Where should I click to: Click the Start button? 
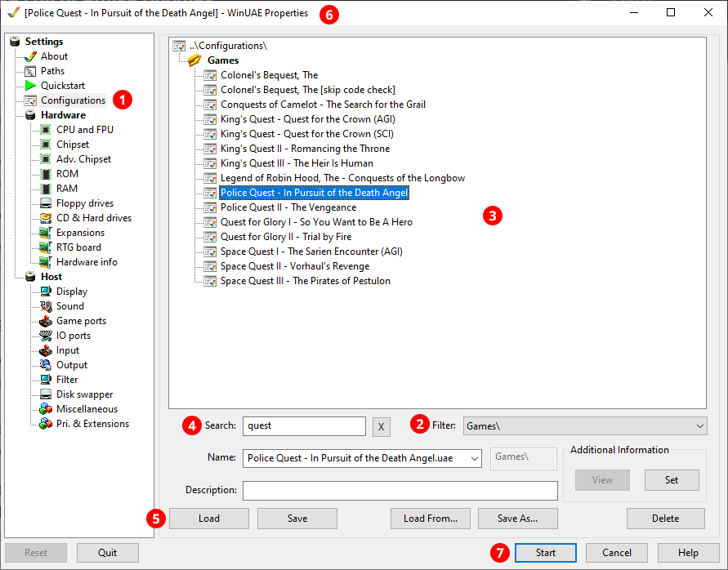point(546,553)
